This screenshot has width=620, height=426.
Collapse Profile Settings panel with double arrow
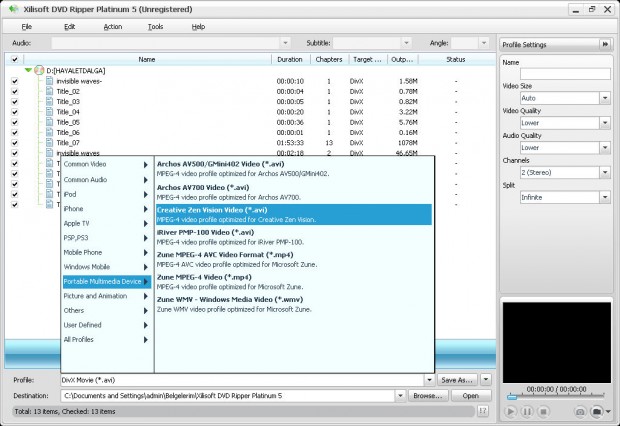tap(605, 44)
